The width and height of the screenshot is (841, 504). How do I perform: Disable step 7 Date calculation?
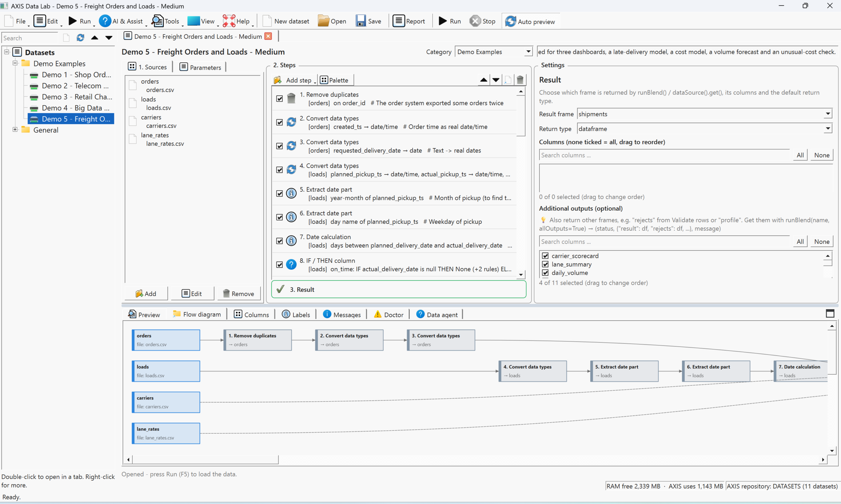[x=280, y=241]
